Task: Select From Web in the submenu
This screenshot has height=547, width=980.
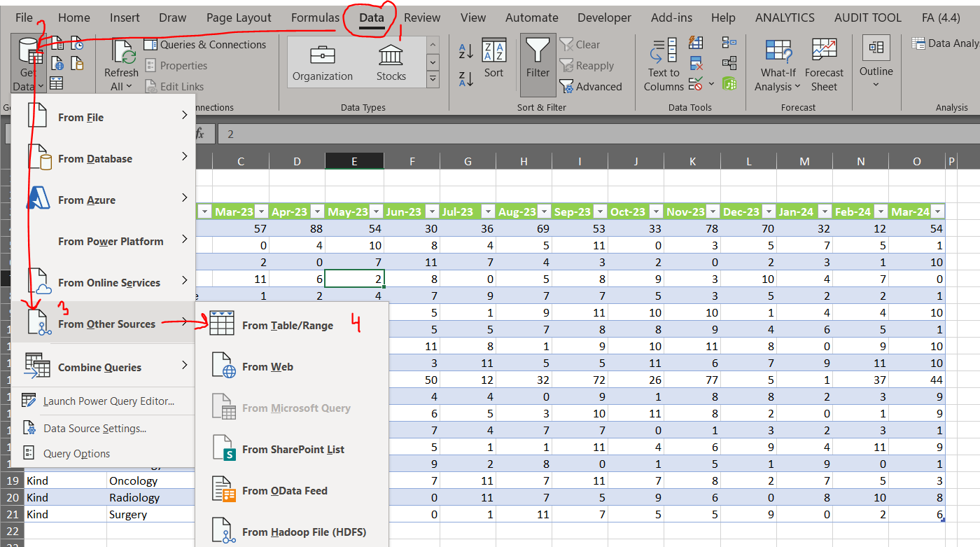Action: coord(292,366)
